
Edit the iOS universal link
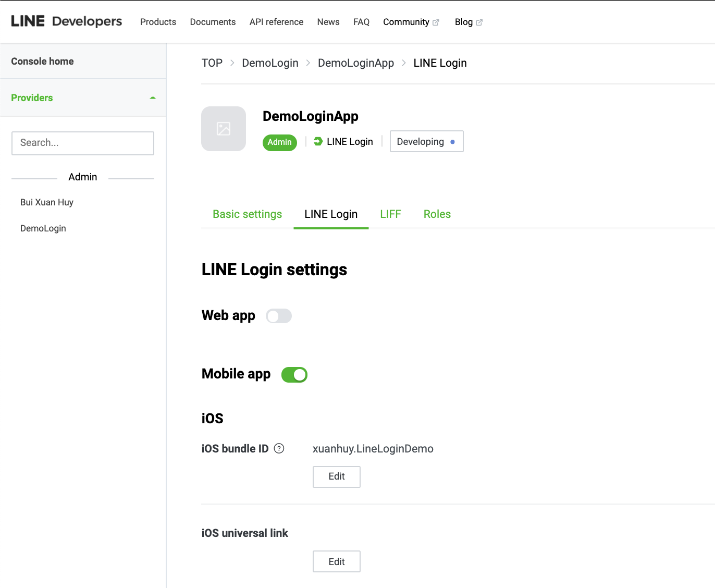(336, 561)
